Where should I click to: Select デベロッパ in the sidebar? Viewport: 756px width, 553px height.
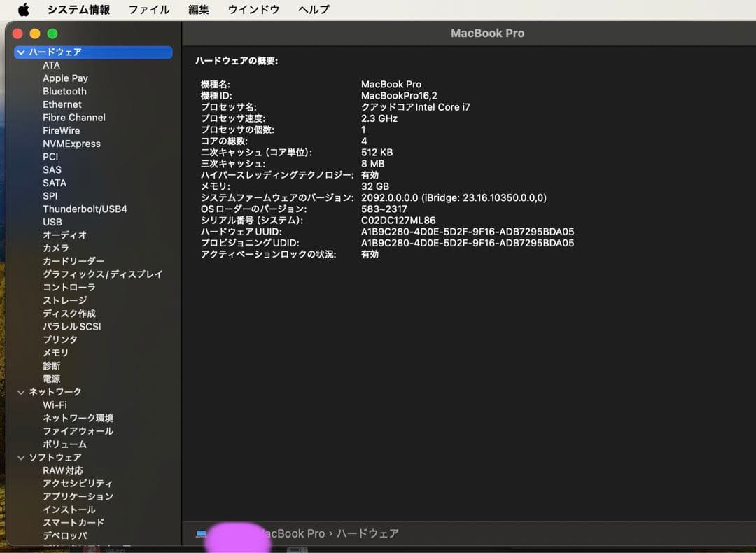tap(64, 535)
